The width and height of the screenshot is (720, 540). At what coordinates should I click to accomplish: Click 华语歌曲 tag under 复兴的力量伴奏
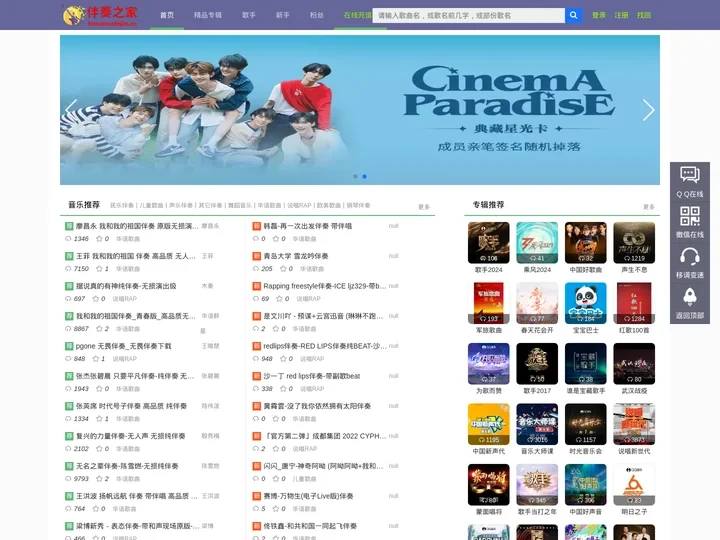click(x=128, y=449)
